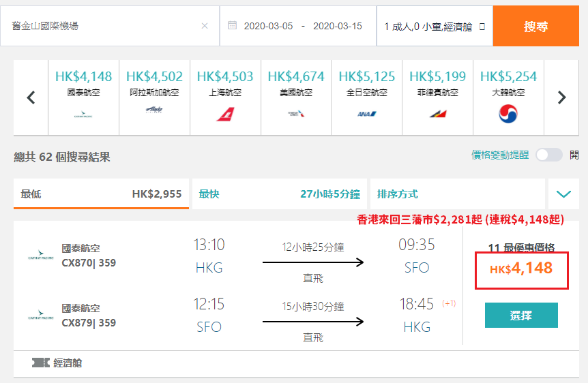Click departure date 2020-03-05
Screen dimensions: 588x383
pos(268,26)
